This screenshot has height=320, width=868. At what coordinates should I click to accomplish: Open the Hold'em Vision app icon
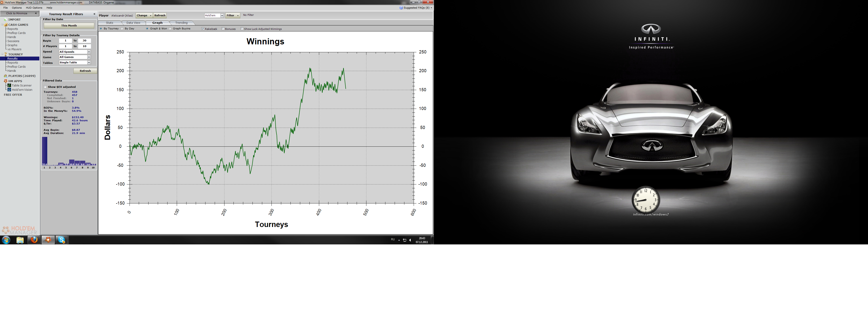pos(9,90)
